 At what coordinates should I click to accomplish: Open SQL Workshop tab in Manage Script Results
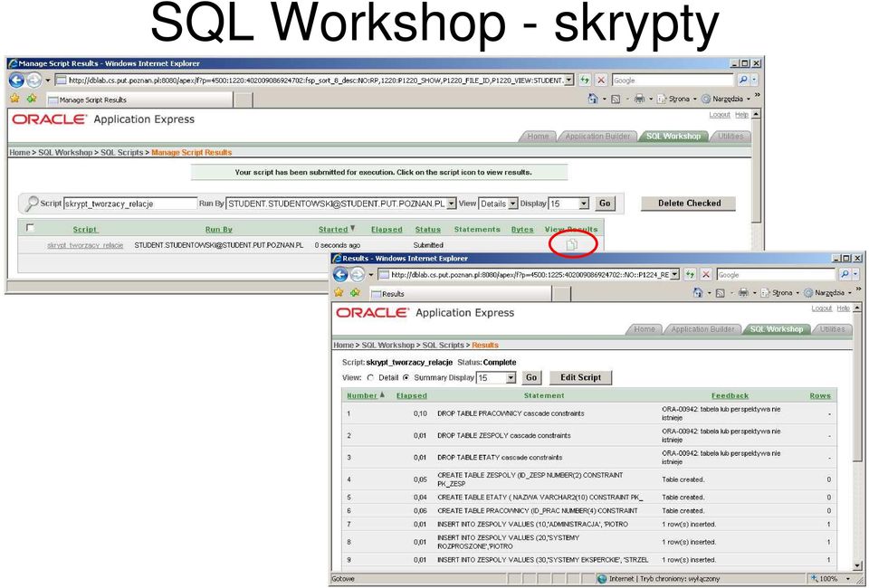tap(673, 137)
